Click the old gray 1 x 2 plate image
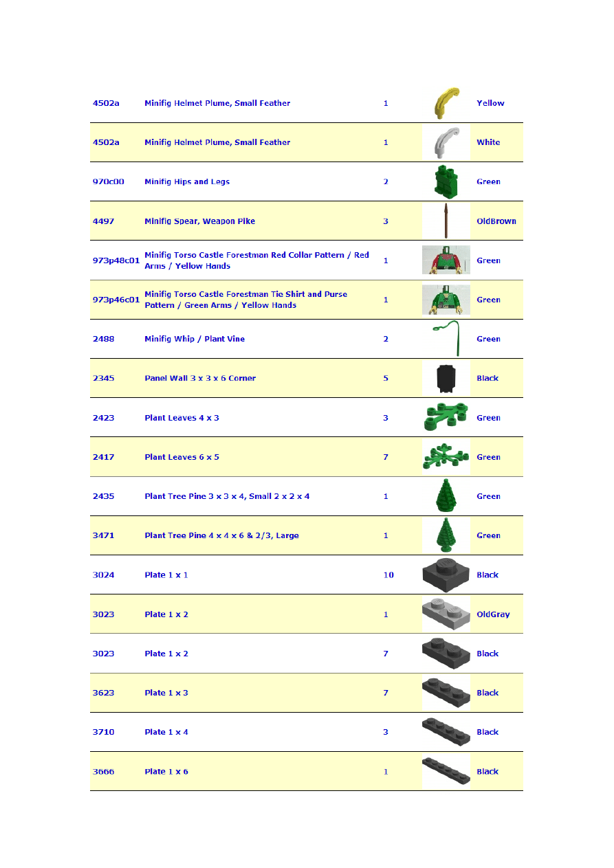 pos(446,614)
